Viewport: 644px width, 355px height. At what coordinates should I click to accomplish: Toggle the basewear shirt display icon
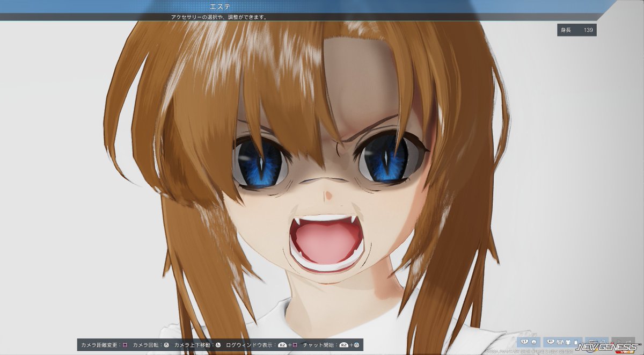pos(568,342)
